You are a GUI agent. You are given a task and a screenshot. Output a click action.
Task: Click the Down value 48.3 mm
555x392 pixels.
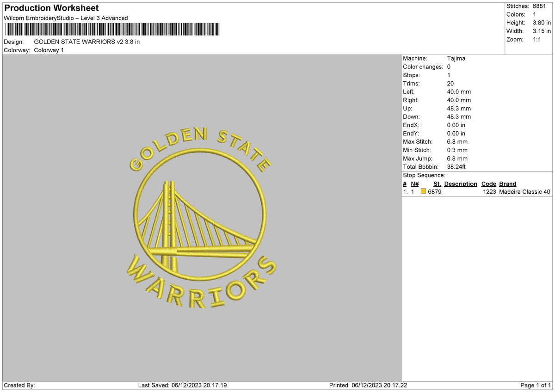pos(459,116)
